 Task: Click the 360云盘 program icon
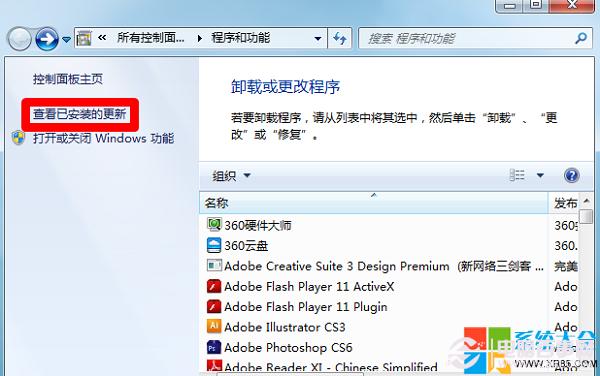(x=214, y=245)
